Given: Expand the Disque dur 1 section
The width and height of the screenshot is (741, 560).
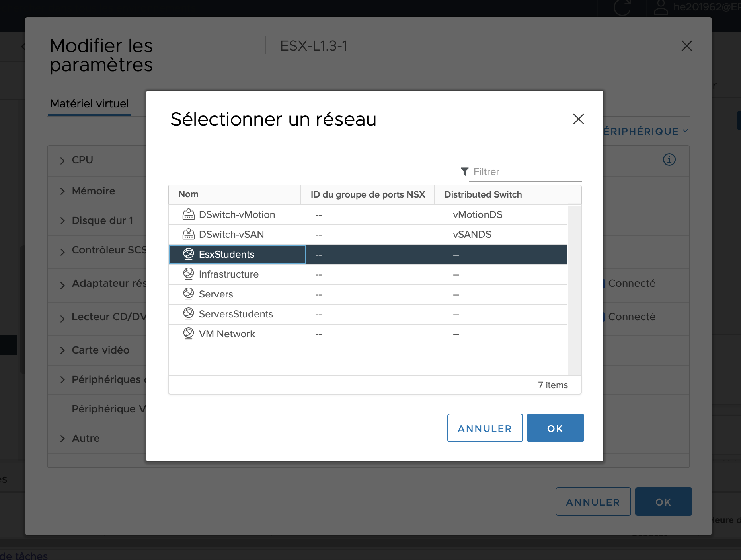Looking at the screenshot, I should (x=62, y=221).
